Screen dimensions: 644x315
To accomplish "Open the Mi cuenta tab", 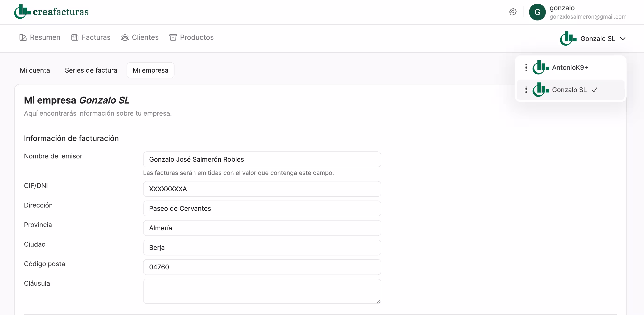I will point(35,70).
